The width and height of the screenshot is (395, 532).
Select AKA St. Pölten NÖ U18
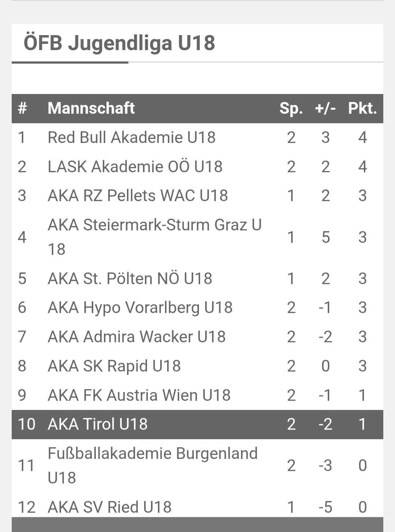click(130, 279)
